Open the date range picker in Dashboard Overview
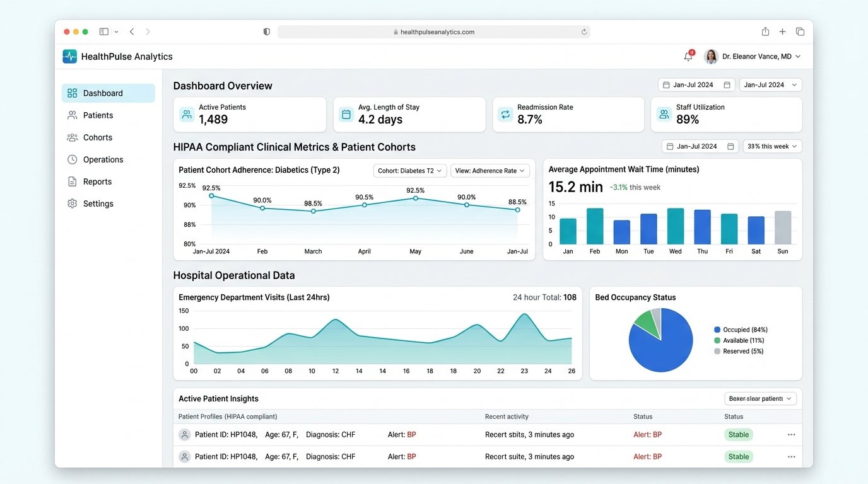868x484 pixels. click(x=697, y=84)
